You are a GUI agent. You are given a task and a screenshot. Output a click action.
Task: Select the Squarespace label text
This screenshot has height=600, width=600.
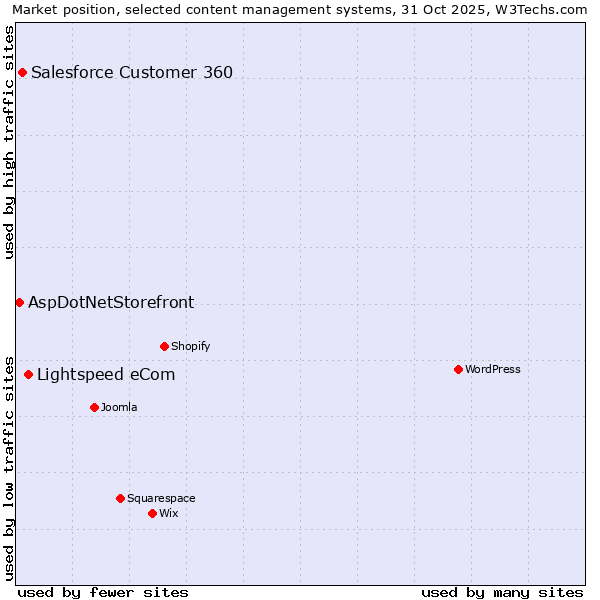pyautogui.click(x=161, y=498)
